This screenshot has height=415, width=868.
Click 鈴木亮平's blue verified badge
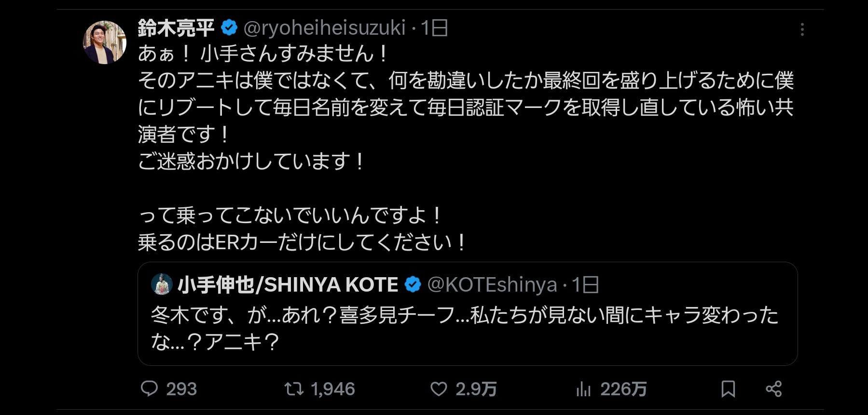click(229, 28)
